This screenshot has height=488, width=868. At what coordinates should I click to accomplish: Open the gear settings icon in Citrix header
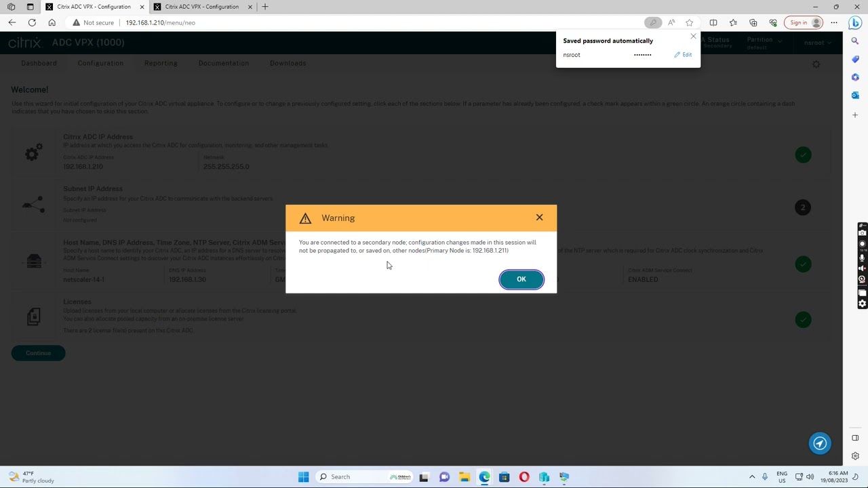pos(816,64)
